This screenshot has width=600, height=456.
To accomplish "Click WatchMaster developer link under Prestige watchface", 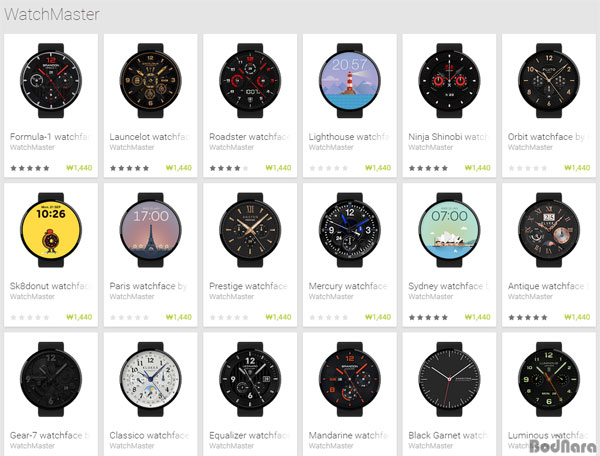I will click(231, 296).
